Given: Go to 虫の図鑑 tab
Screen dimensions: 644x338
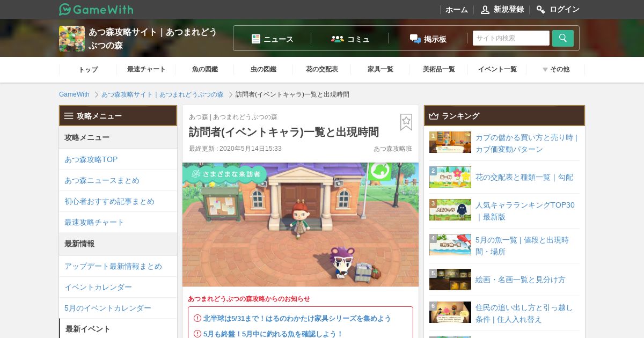Looking at the screenshot, I should tap(264, 69).
